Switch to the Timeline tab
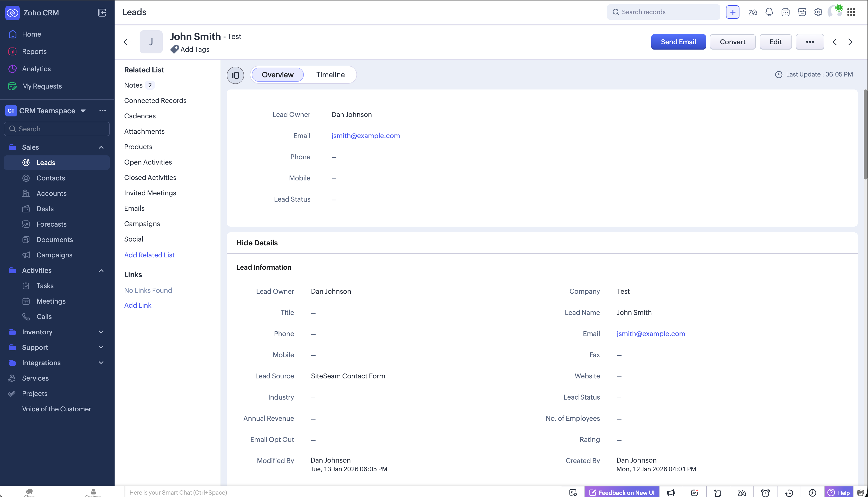This screenshot has height=497, width=868. 330,75
